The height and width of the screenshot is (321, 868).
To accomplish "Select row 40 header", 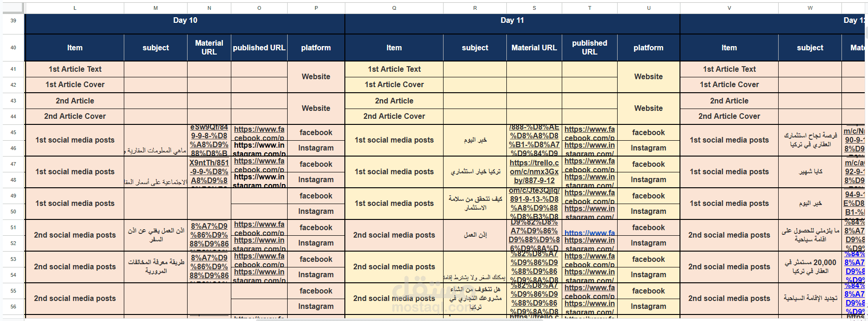I will (13, 48).
